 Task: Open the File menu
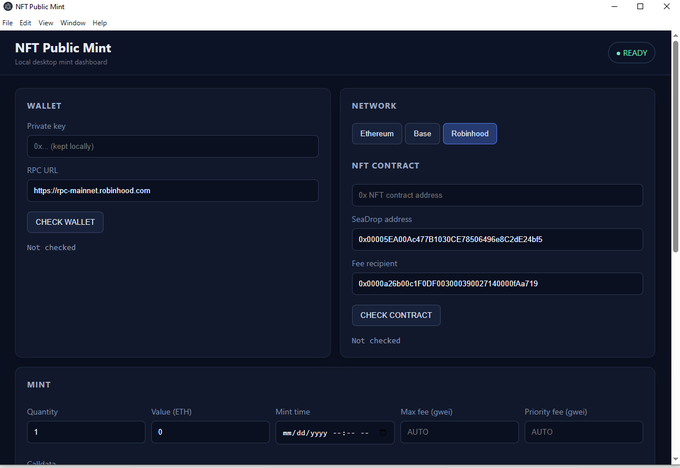7,23
